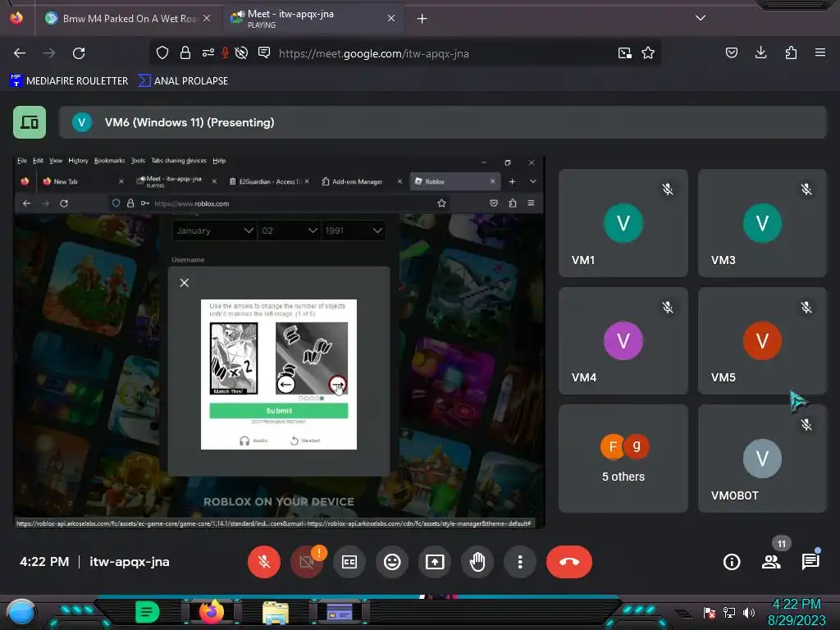
Task: Select the VM1 participant tile
Action: 623,223
